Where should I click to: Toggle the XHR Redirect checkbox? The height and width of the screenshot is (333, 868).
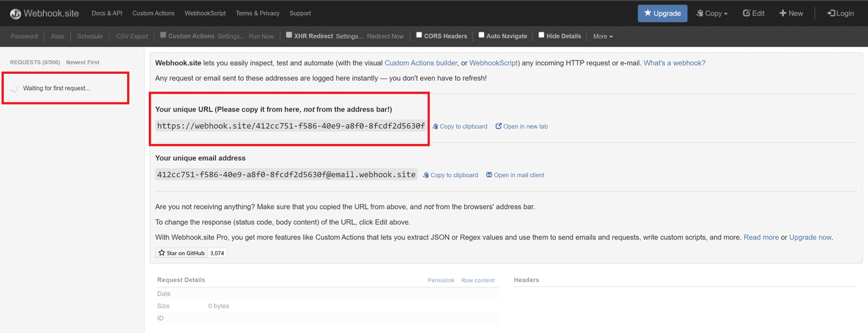coord(289,36)
